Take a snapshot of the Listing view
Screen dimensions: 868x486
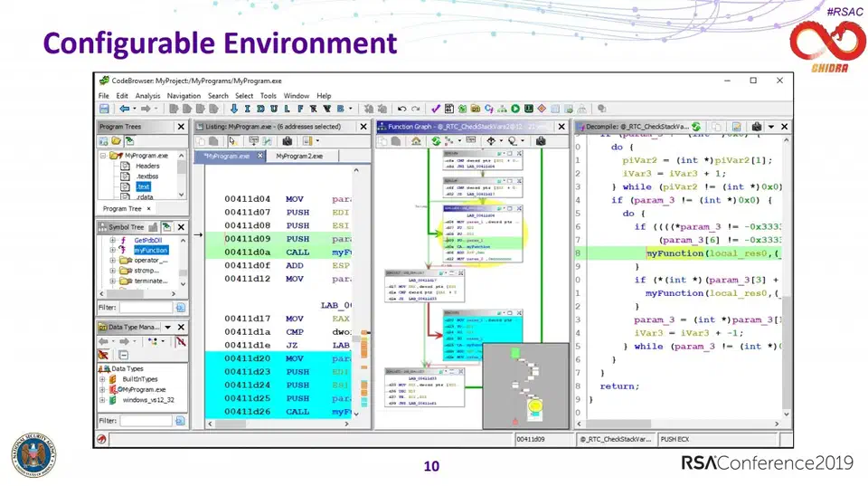288,141
